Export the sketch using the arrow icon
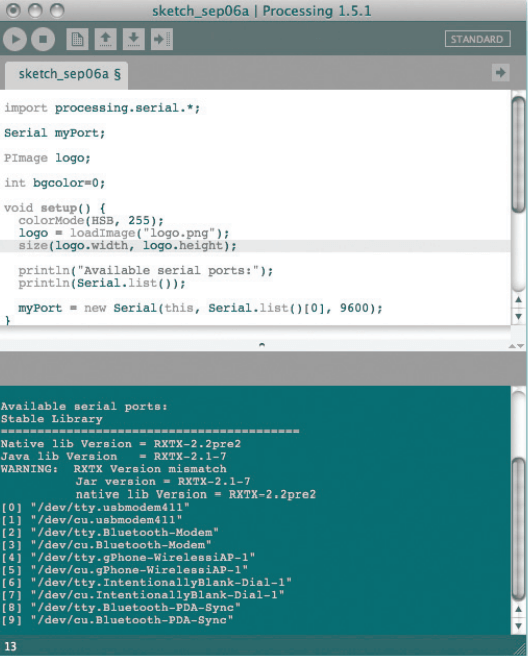 (x=161, y=39)
